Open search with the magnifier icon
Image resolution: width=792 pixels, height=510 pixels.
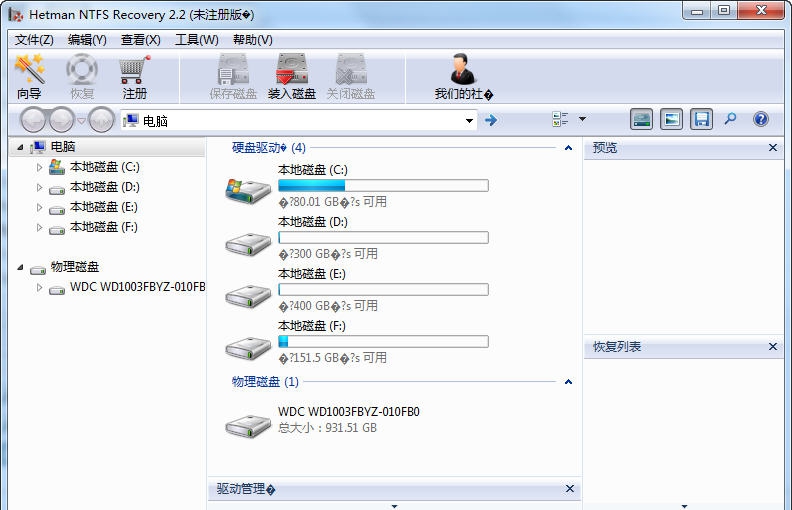click(730, 119)
